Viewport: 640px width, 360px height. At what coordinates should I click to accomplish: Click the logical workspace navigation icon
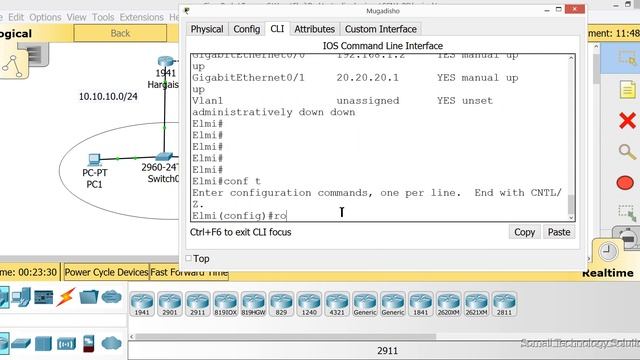point(13,65)
